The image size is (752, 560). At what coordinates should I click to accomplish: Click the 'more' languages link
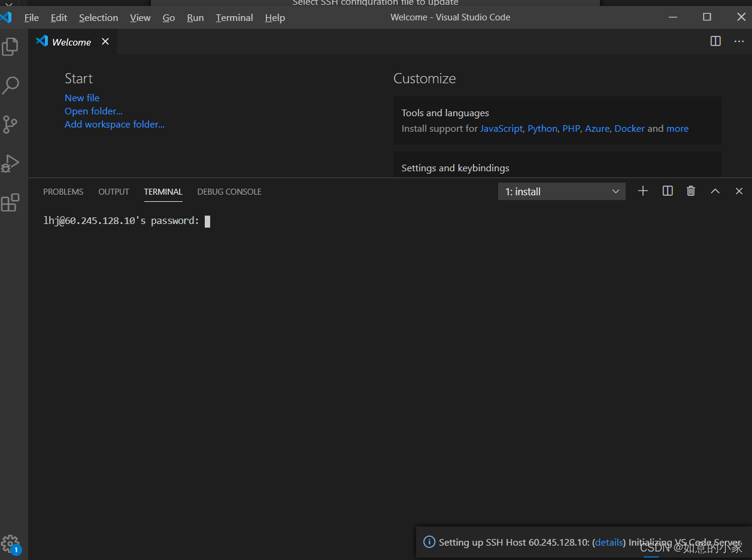(677, 128)
